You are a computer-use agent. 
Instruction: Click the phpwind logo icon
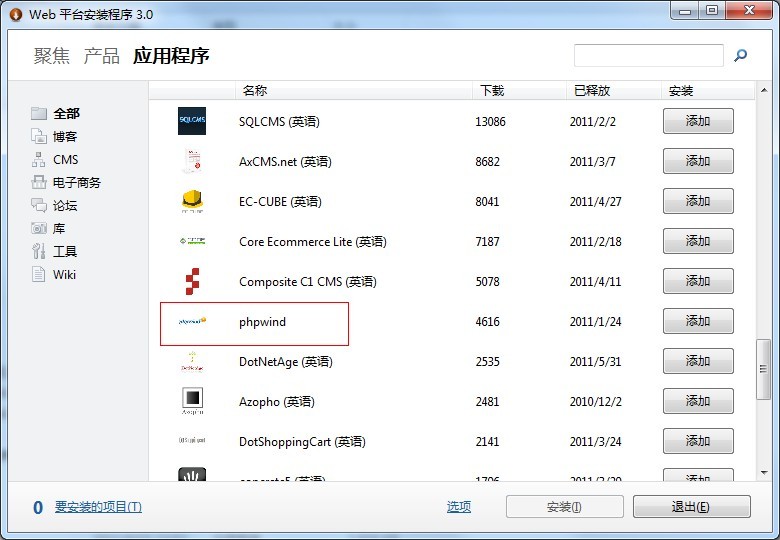click(192, 321)
